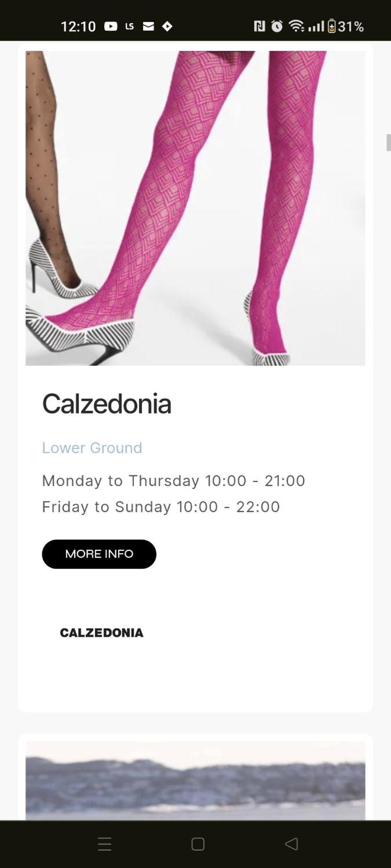Tap the Android home navigation icon
Viewport: 391px width, 868px height.
198,844
